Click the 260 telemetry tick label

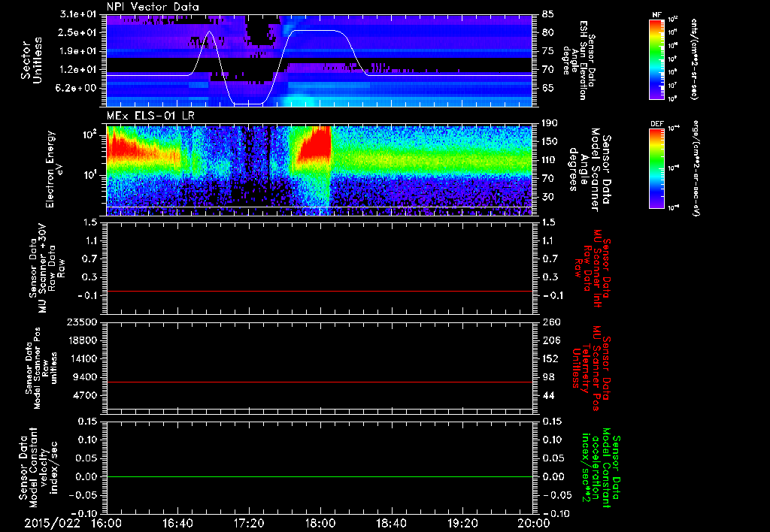(x=550, y=322)
